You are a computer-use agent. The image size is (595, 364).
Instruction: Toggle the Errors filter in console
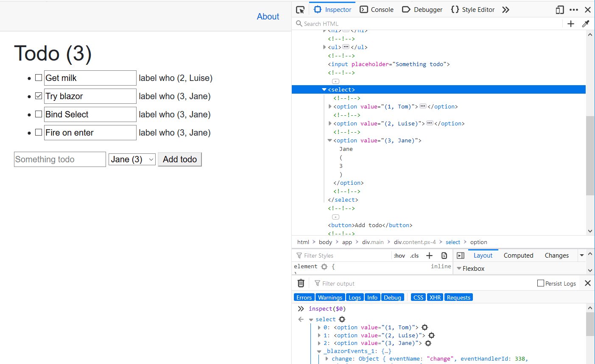pyautogui.click(x=304, y=297)
